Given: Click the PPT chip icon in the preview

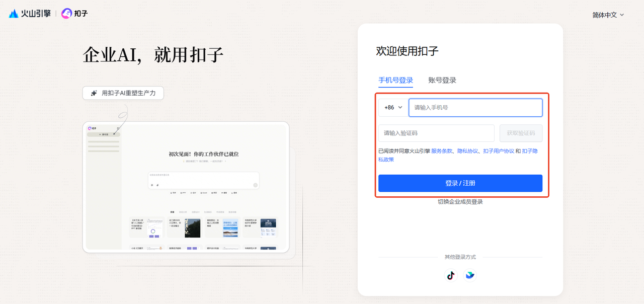Looking at the screenshot, I should coord(182,193).
